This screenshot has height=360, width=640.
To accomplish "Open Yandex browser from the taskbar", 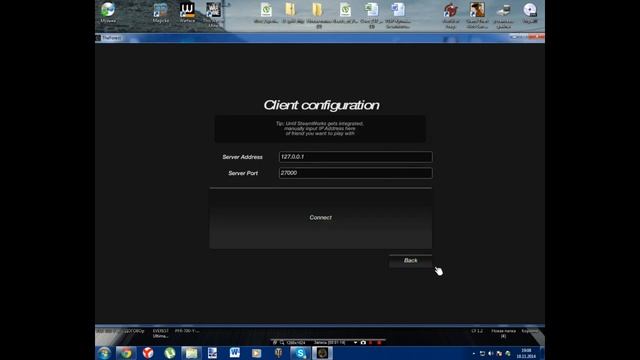I will 148,353.
